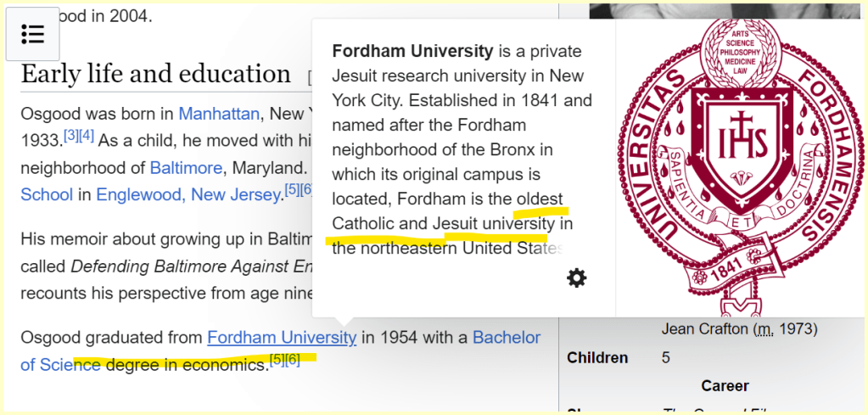Viewport: 868px width, 415px height.
Task: Toggle the table of contents icon
Action: click(33, 34)
